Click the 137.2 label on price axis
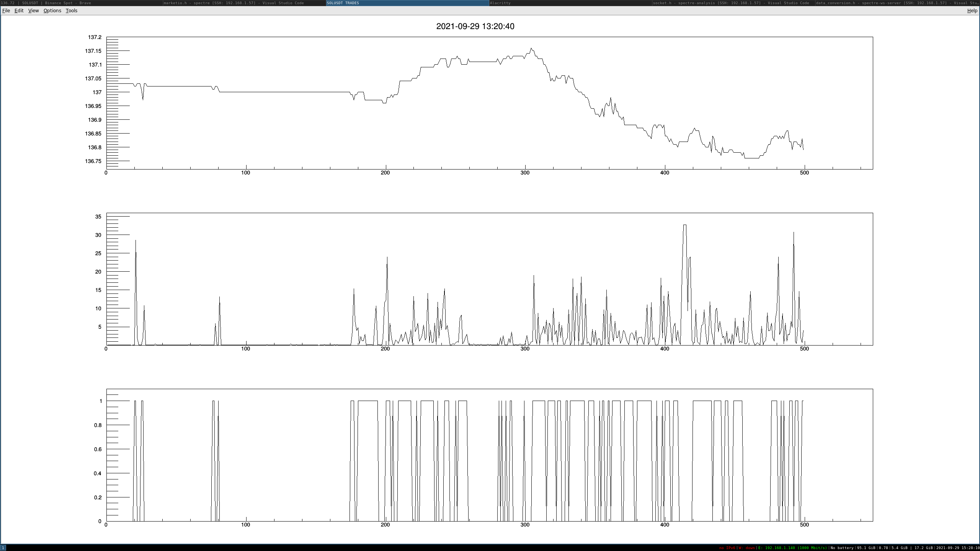 click(95, 37)
